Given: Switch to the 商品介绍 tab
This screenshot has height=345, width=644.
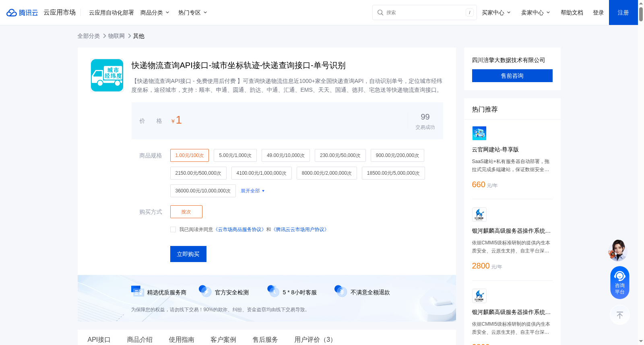Looking at the screenshot, I should point(140,339).
